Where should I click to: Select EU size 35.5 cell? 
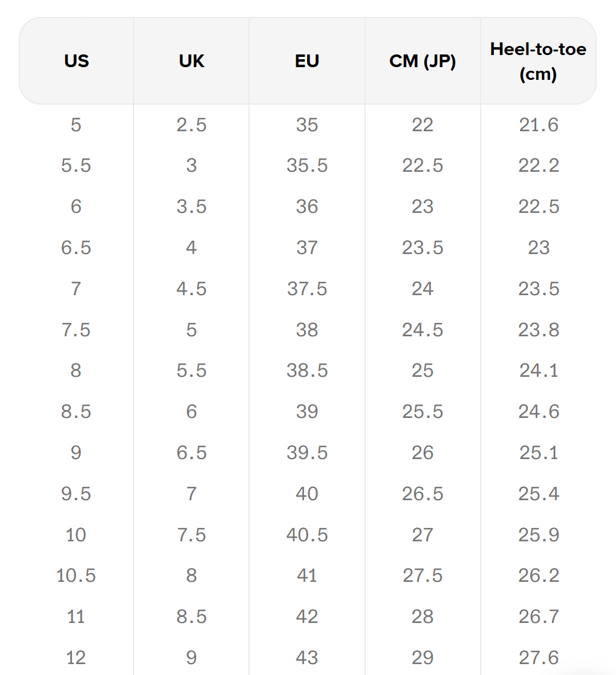click(x=307, y=166)
